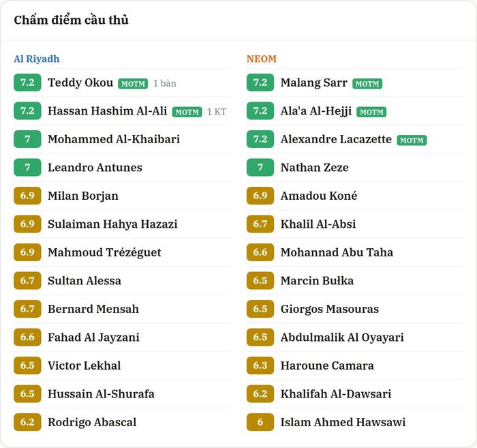Open the Al Riyadh team link

[37, 59]
